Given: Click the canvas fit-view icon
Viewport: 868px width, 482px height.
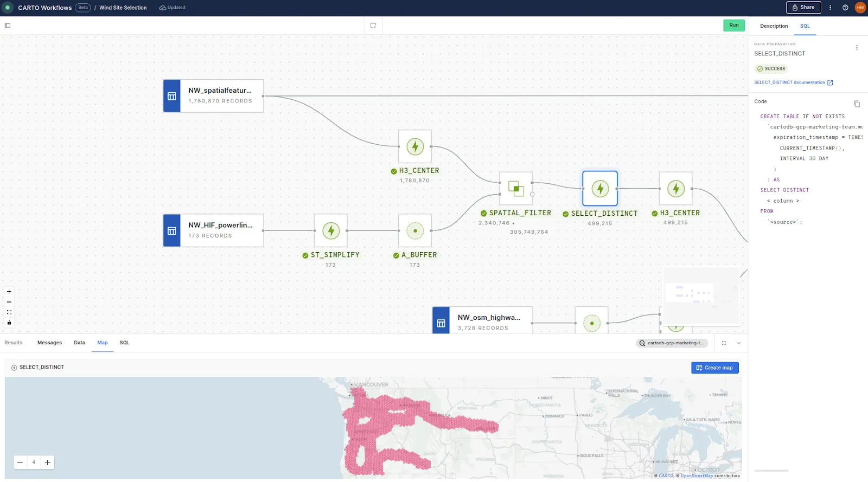Looking at the screenshot, I should [x=9, y=312].
